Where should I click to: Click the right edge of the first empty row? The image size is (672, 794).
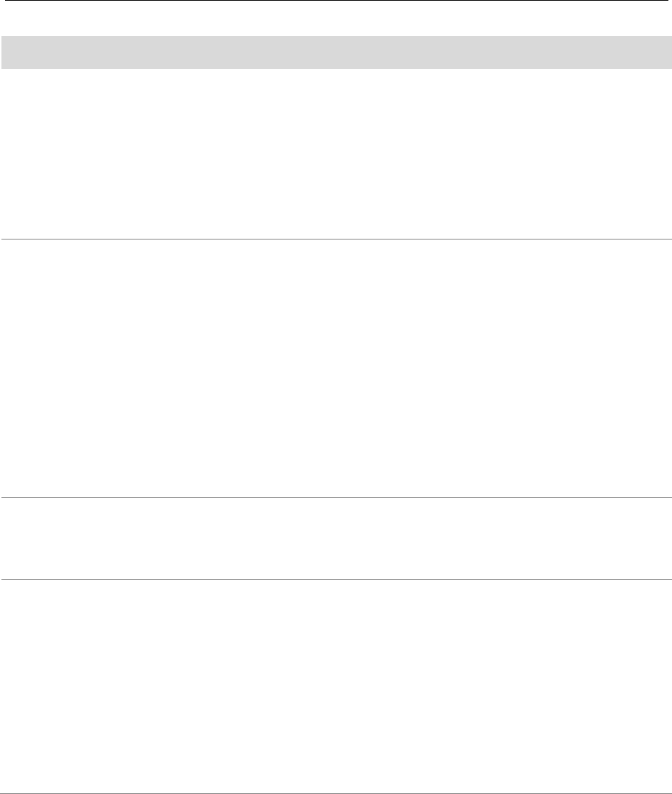coord(667,153)
